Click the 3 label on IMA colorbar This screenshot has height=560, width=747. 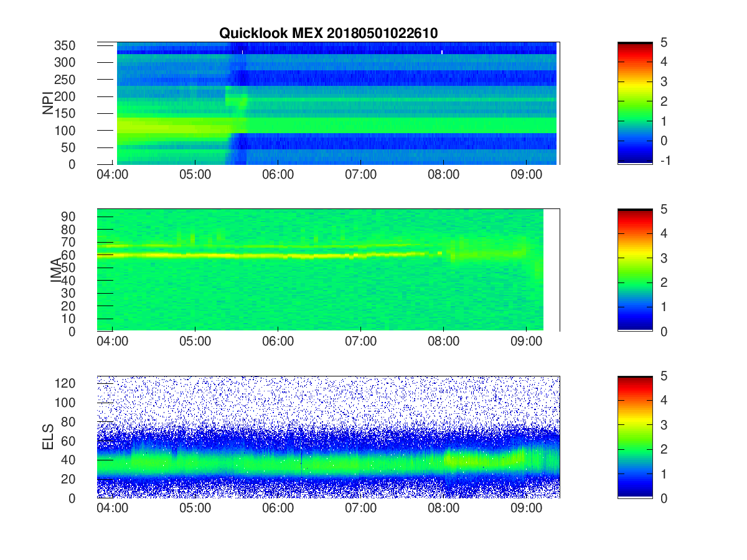[x=663, y=258]
